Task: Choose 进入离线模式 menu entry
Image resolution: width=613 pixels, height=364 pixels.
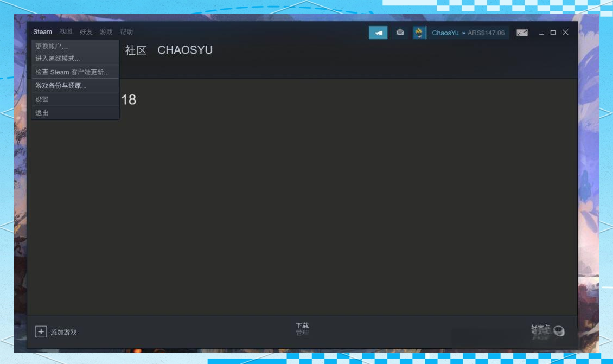Action: tap(58, 58)
